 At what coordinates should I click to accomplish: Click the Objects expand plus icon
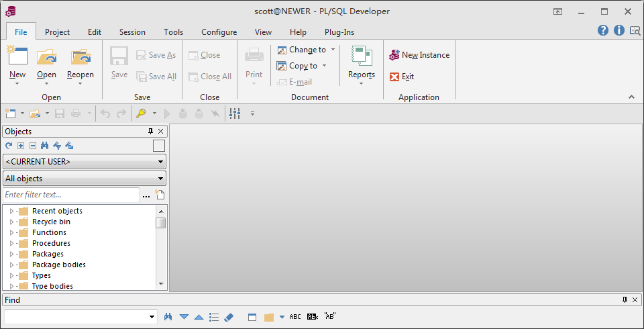(x=21, y=146)
